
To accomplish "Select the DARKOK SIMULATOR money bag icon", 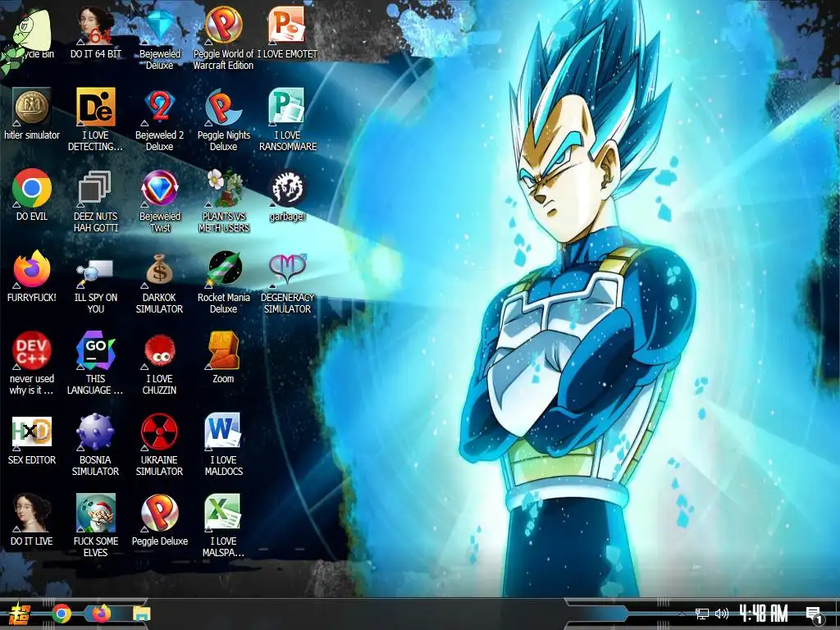I will 160,269.
